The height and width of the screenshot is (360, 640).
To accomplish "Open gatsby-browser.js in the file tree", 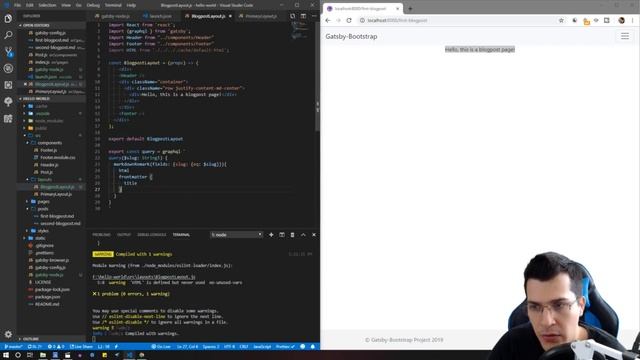I will [51, 260].
